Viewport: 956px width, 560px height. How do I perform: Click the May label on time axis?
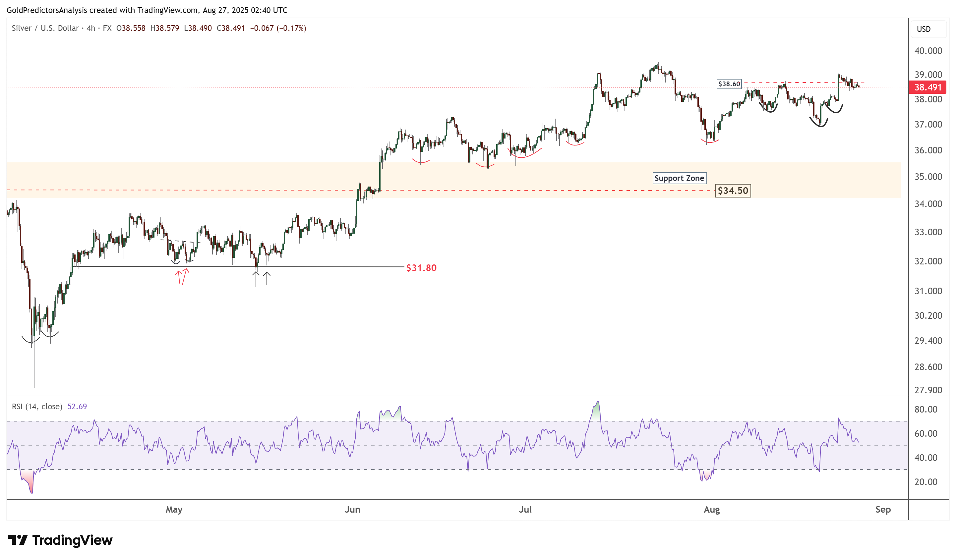[x=174, y=510]
